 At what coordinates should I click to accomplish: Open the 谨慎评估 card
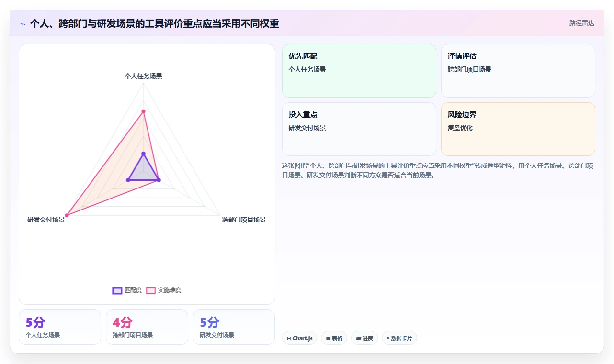(x=518, y=71)
